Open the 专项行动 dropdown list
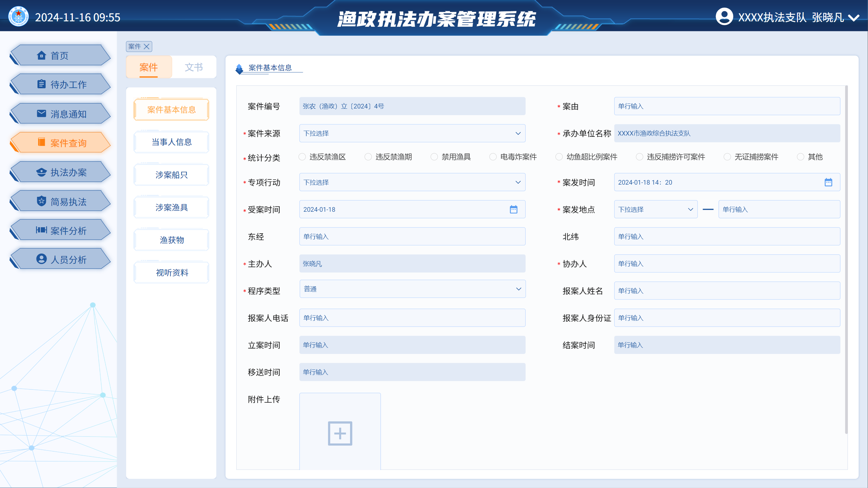 [412, 182]
